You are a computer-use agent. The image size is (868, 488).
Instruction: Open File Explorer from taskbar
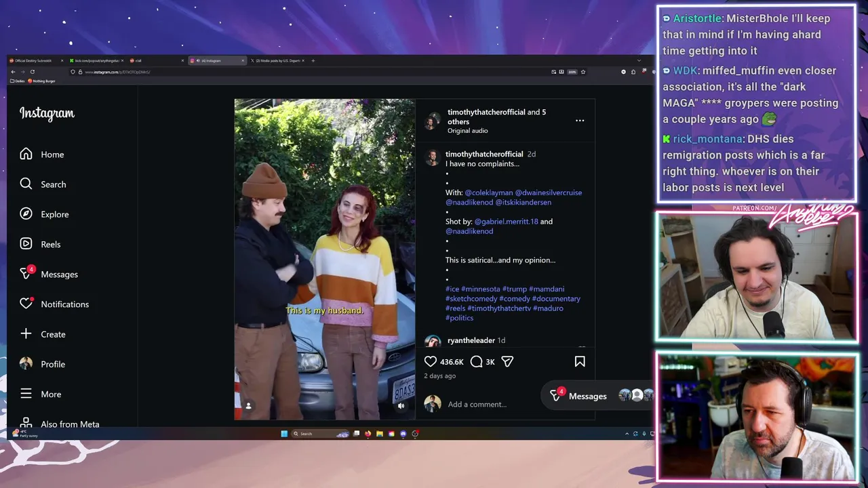coord(380,434)
